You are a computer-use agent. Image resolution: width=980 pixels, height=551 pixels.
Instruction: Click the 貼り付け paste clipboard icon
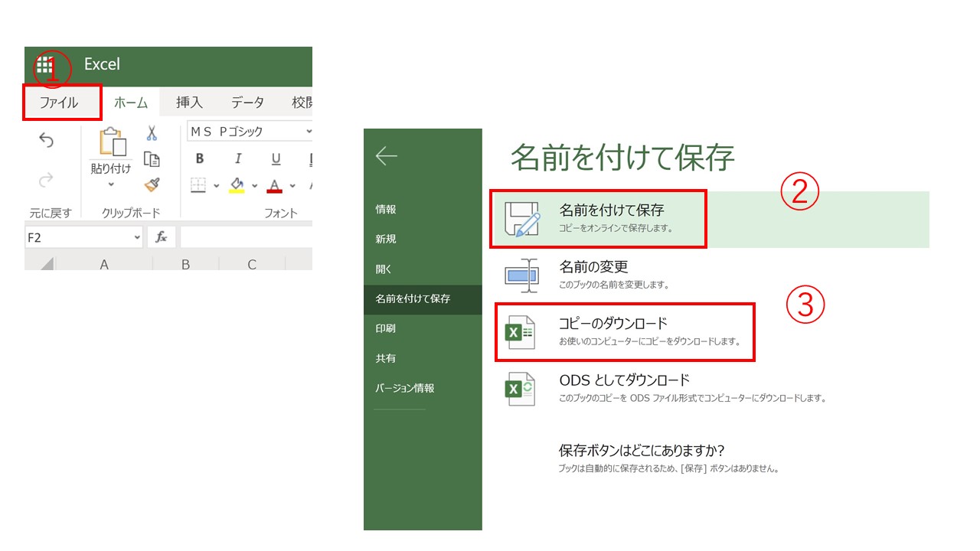(112, 142)
